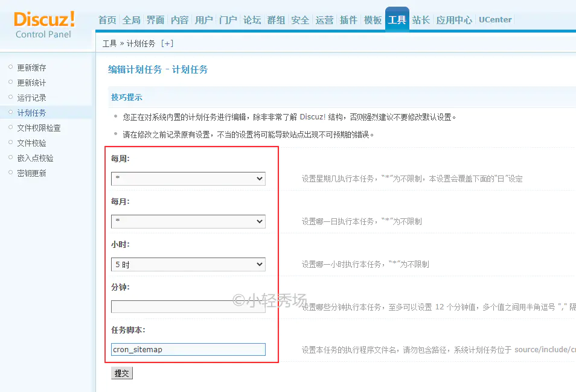Viewport: 576px width, 392px height.
Task: Click the 计划任务 breadcrumb link
Action: pos(141,43)
